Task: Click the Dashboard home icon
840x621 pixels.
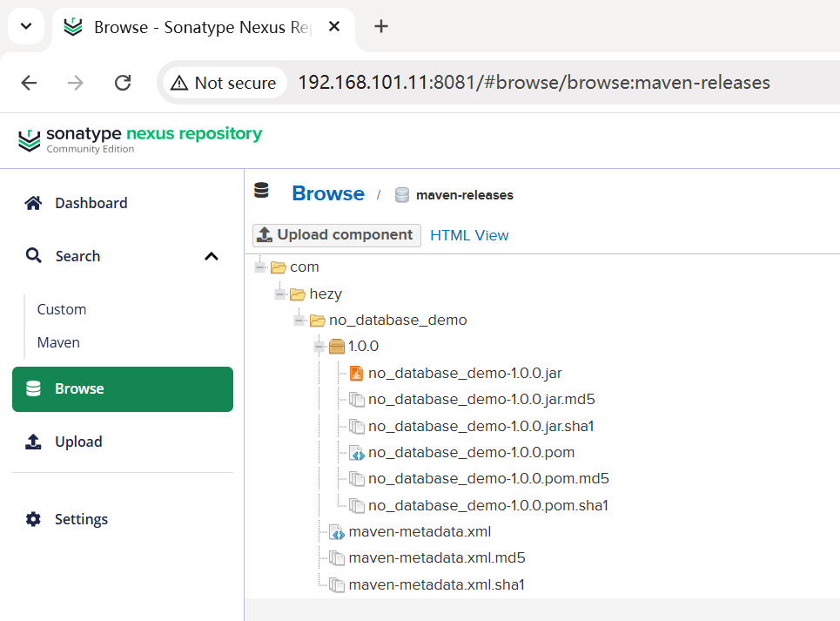Action: (x=33, y=203)
